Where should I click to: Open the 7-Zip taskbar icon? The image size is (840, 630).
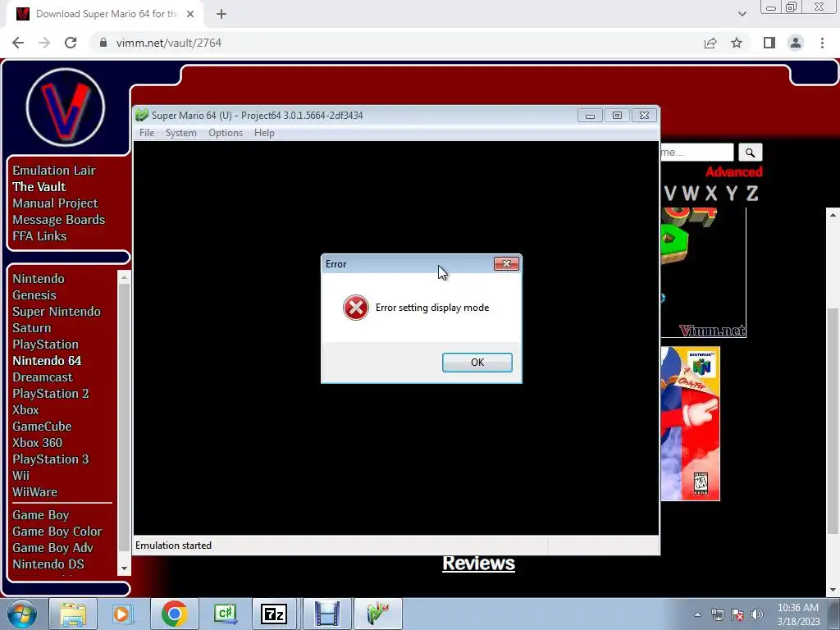click(x=274, y=614)
